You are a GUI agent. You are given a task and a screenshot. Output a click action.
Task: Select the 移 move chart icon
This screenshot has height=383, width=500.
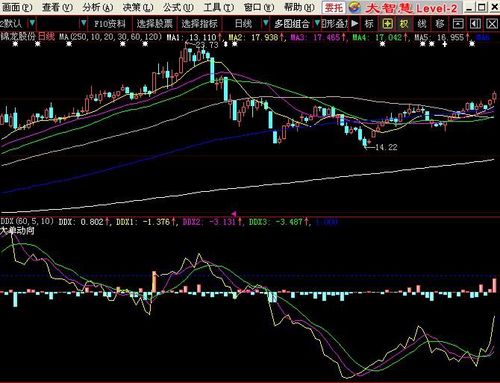tap(440, 23)
